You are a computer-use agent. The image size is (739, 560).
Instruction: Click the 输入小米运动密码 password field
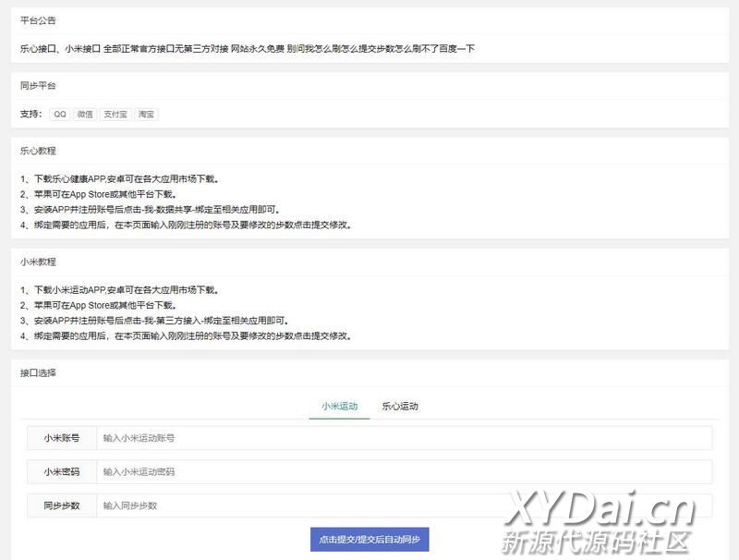(404, 472)
